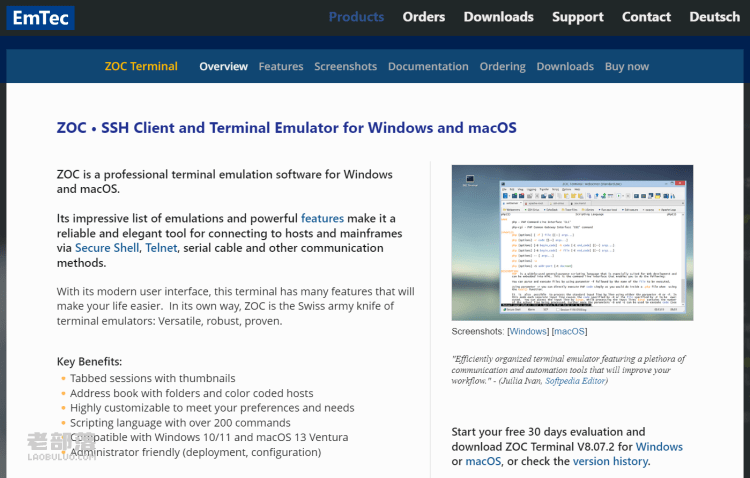This screenshot has height=478, width=750.
Task: Open the ZOC screenshot thumbnail
Action: tap(572, 243)
